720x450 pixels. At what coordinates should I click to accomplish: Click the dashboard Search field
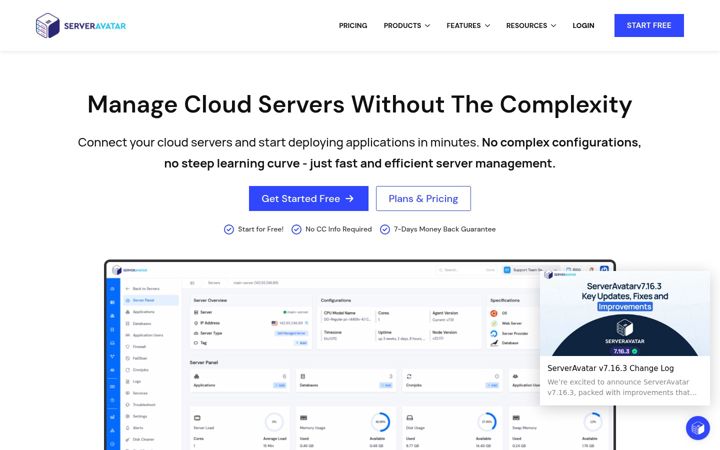(467, 270)
